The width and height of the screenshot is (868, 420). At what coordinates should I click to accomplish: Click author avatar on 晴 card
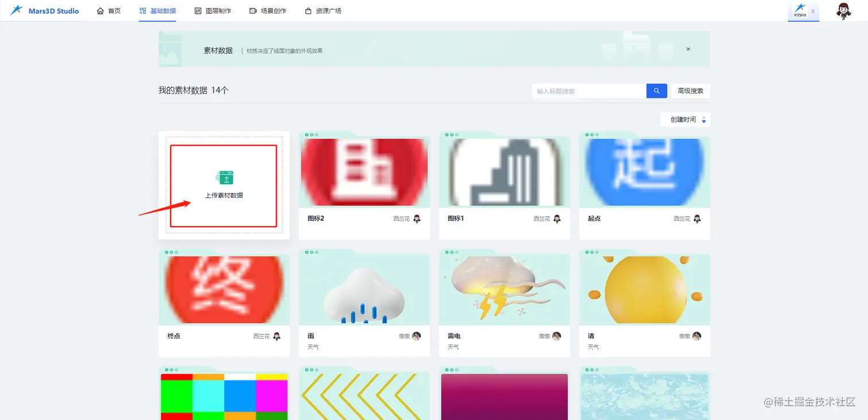point(697,336)
